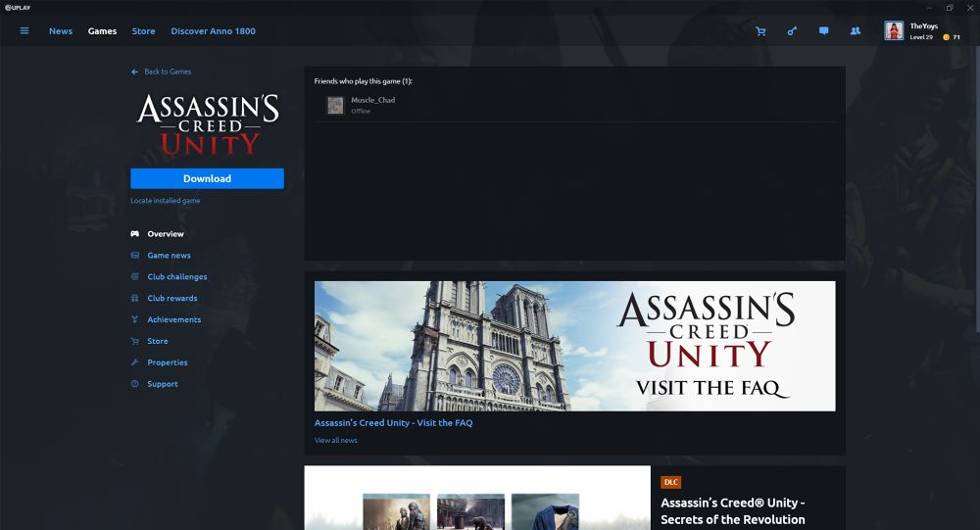Open game Properties in sidebar

167,362
